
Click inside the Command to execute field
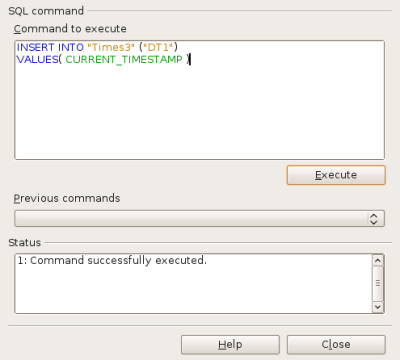coord(199,100)
